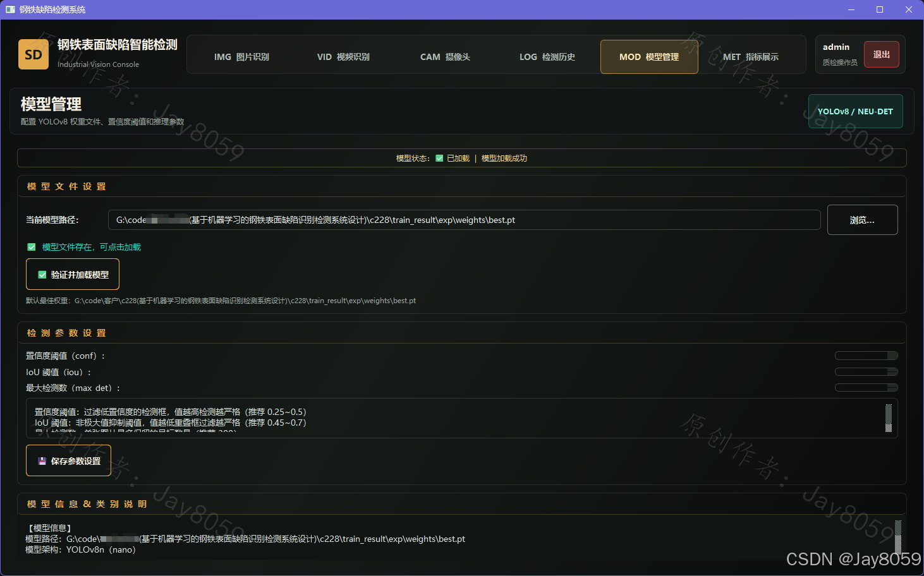Click the green check next to 已加载
Screen dimensions: 924x576
[x=439, y=159]
